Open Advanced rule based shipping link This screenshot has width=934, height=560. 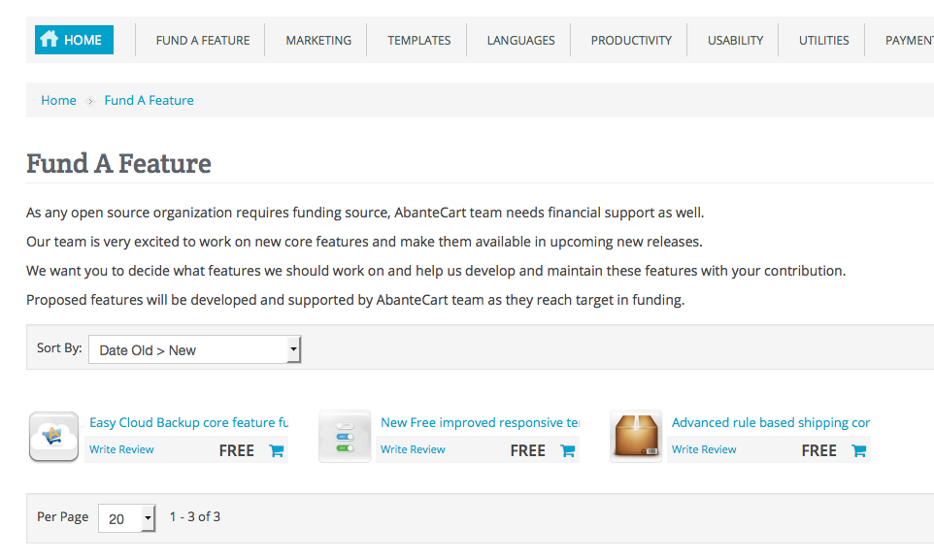(771, 422)
